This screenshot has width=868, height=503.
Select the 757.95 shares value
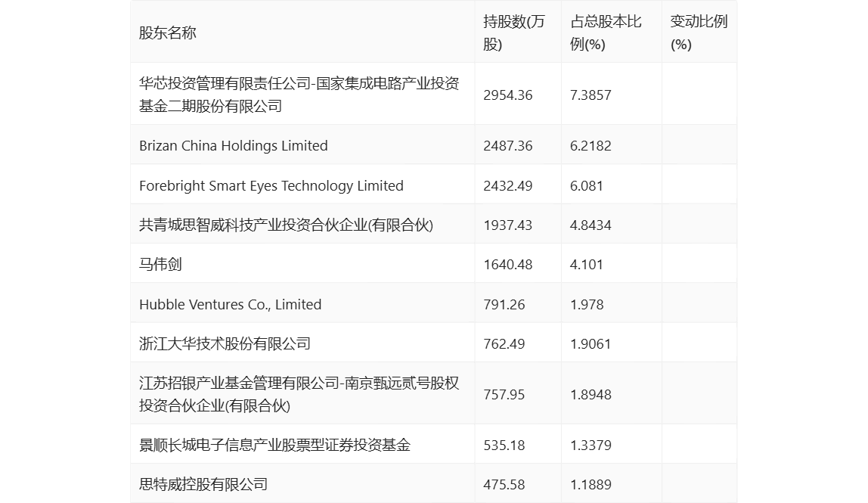[504, 394]
